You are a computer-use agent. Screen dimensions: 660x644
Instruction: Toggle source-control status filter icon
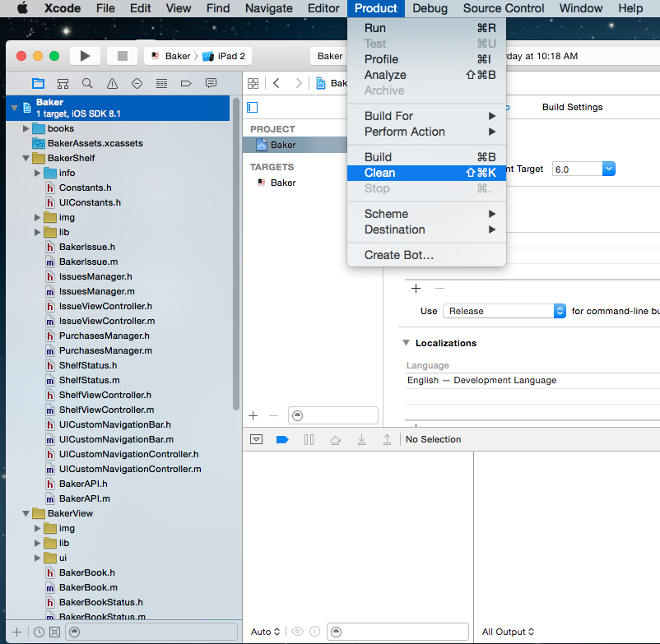tap(54, 632)
